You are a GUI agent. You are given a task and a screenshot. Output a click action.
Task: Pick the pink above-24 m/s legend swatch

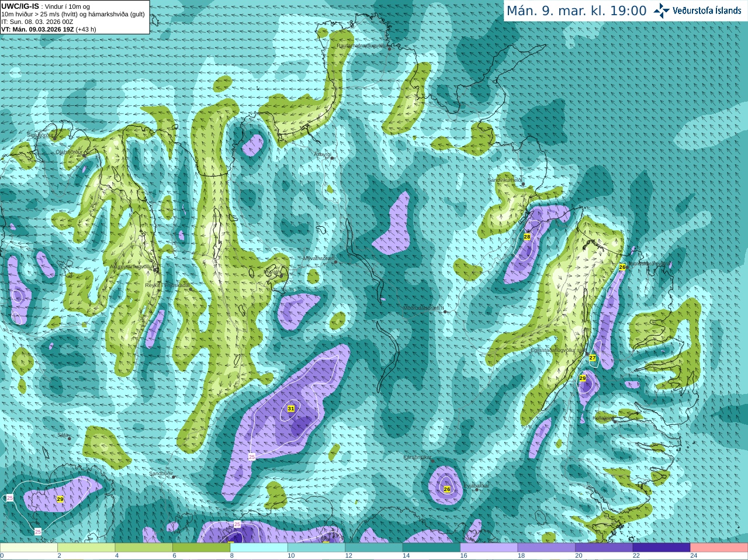(719, 548)
